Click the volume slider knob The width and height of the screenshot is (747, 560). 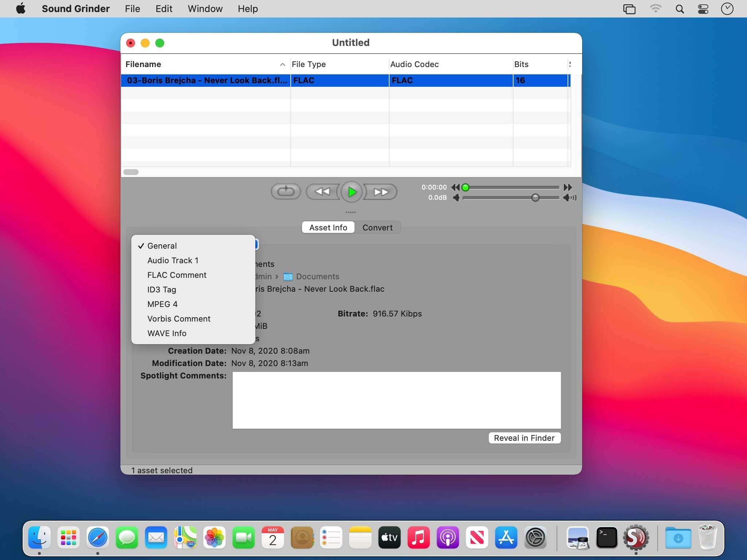[x=535, y=198]
